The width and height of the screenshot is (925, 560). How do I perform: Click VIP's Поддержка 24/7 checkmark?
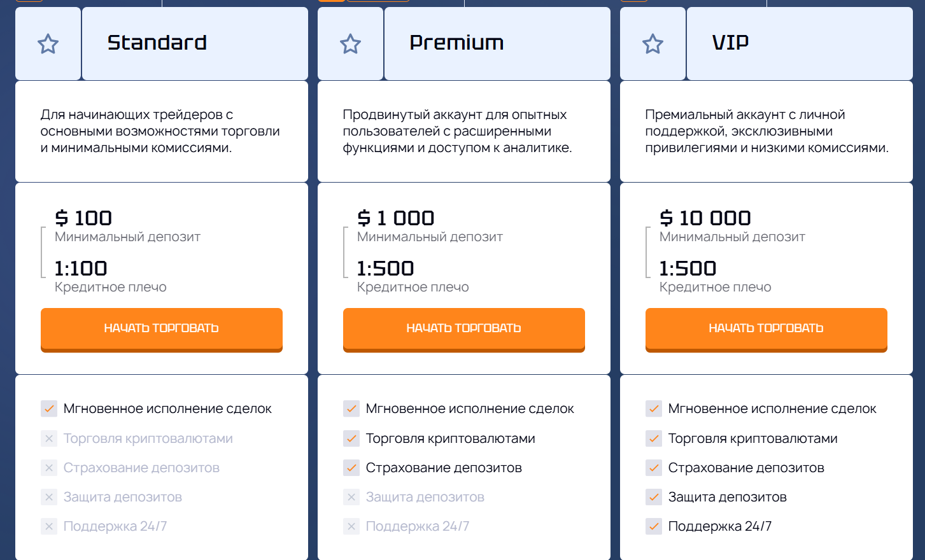pyautogui.click(x=654, y=526)
